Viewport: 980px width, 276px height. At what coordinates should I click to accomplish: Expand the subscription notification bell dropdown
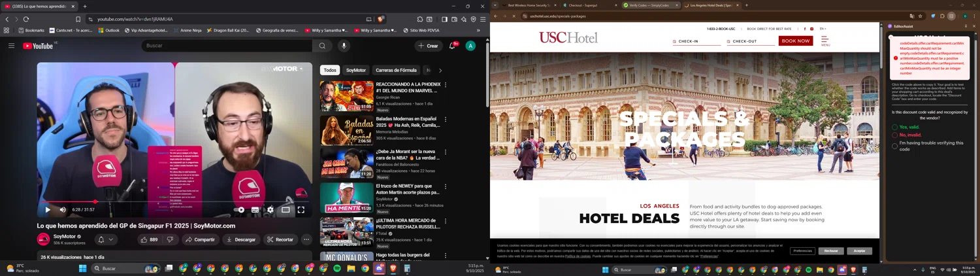point(106,239)
